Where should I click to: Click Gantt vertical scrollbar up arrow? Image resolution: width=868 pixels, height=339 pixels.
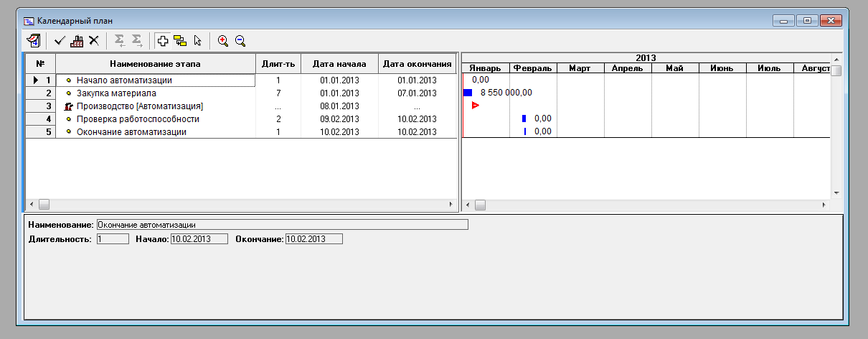(836, 59)
